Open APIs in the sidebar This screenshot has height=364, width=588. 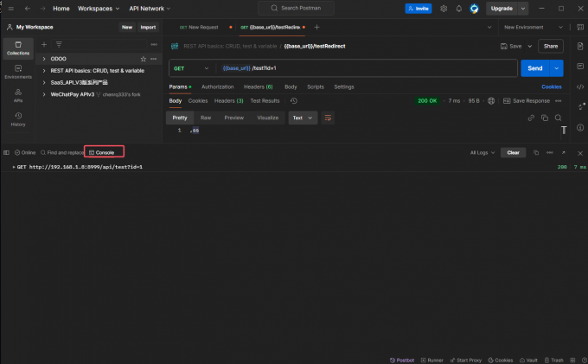point(18,95)
